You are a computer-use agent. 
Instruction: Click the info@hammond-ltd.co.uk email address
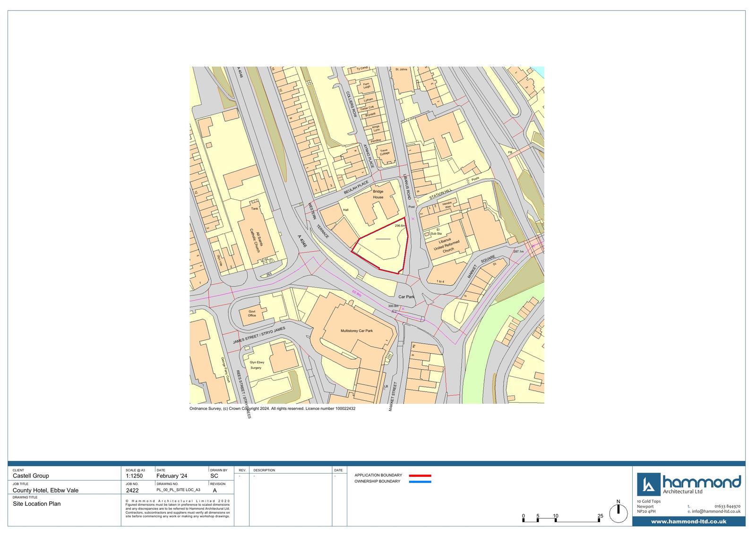716,511
